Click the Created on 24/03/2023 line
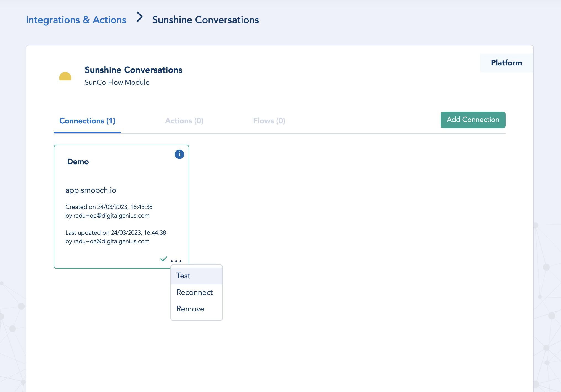Image resolution: width=561 pixels, height=392 pixels. (x=109, y=207)
